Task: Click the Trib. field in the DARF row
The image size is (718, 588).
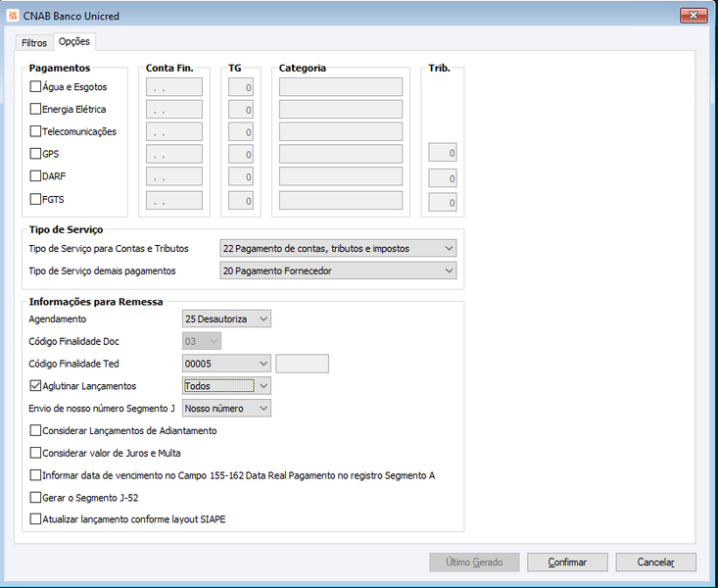Action: click(443, 178)
